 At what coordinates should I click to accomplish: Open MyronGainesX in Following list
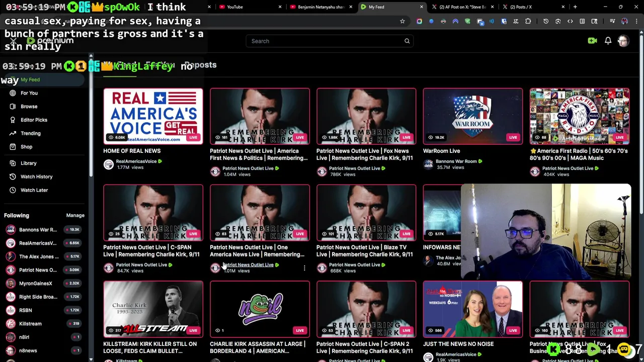(x=44, y=284)
